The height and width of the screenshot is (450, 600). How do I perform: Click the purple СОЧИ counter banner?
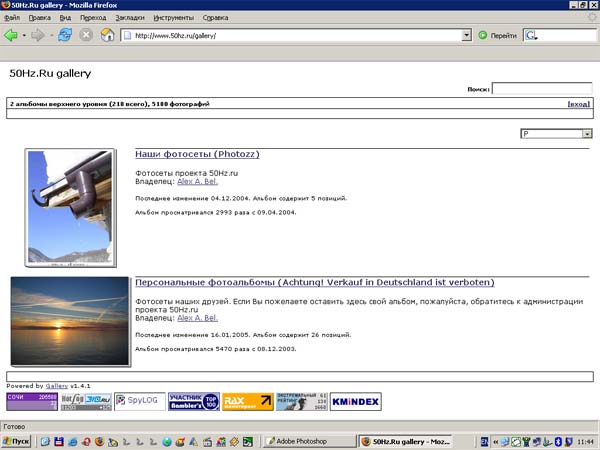pos(32,401)
